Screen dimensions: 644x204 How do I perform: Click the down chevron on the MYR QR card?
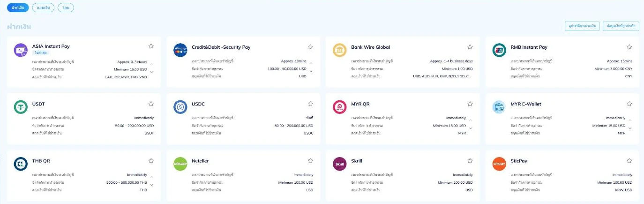471,128
